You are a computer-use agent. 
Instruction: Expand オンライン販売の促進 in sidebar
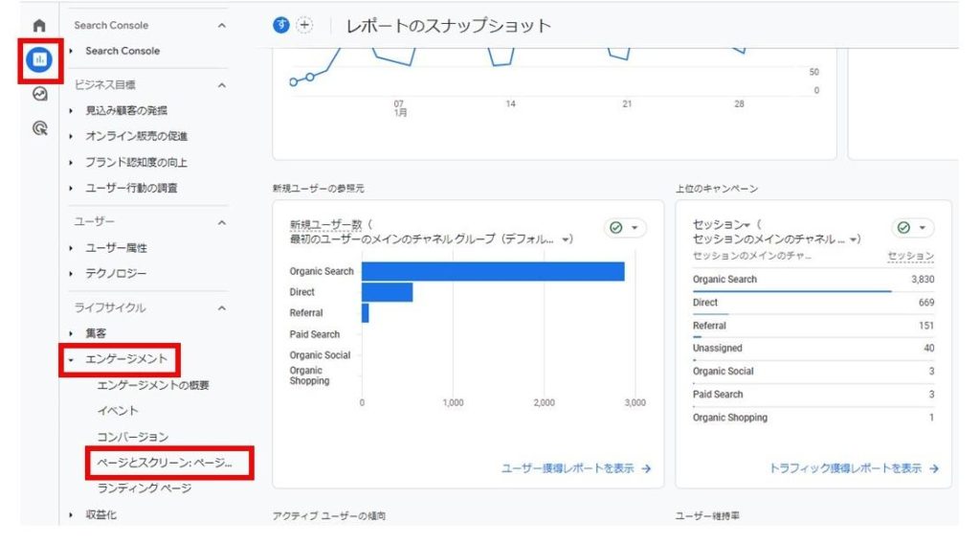(x=71, y=136)
